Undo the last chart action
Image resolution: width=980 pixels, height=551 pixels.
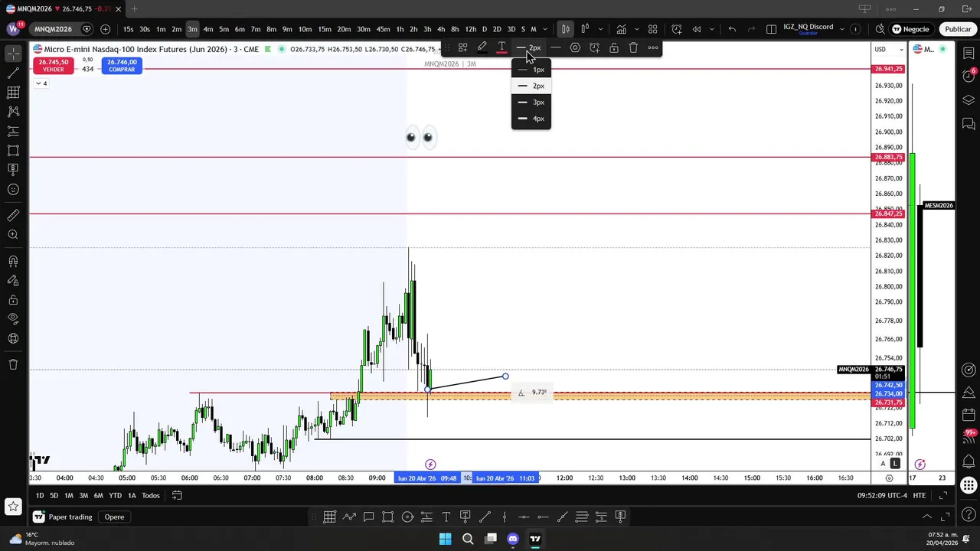coord(732,29)
